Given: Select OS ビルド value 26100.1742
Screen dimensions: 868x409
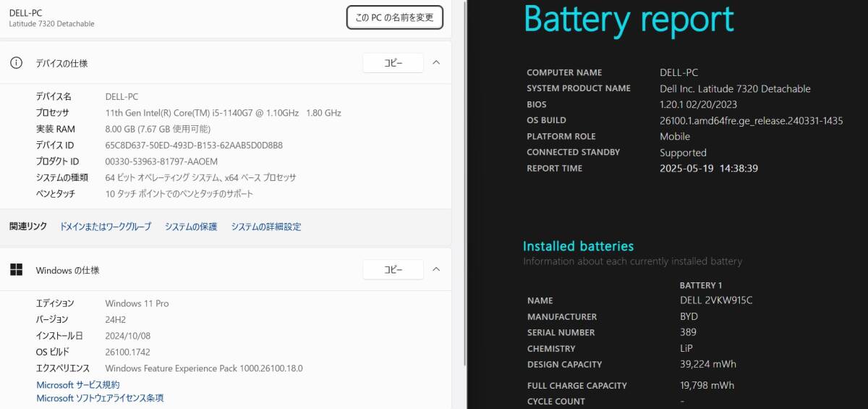Looking at the screenshot, I should pos(128,352).
